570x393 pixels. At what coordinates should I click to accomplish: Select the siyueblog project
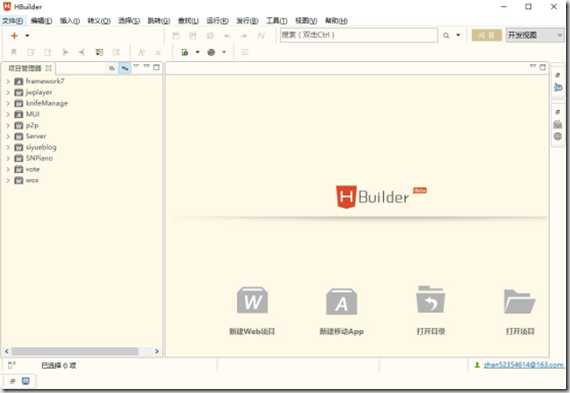coord(41,147)
